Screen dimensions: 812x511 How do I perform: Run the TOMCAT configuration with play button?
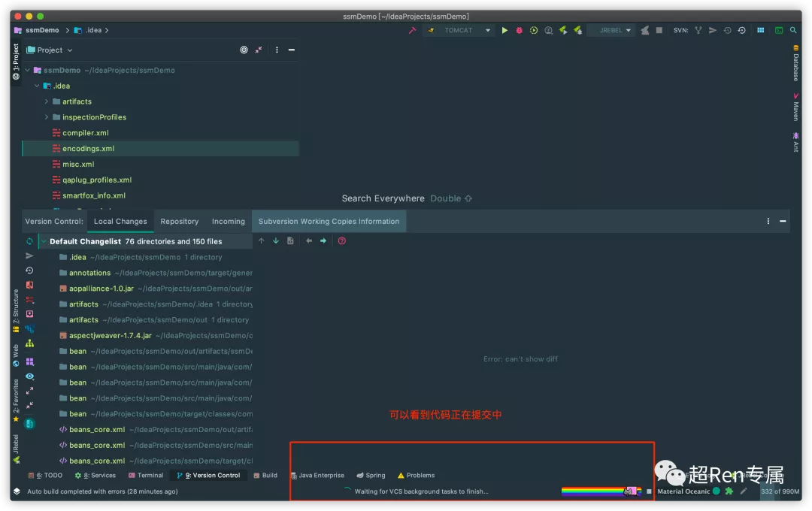coord(504,30)
